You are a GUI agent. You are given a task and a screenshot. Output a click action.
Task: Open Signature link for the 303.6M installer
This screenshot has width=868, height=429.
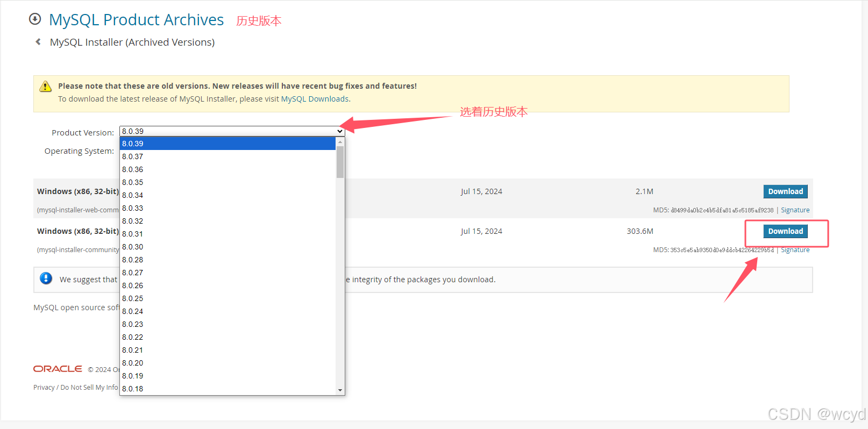pyautogui.click(x=795, y=250)
